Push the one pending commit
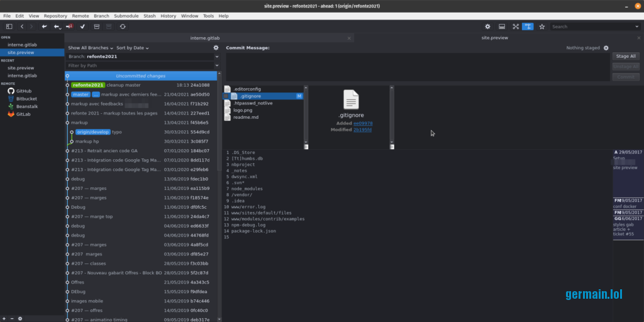The width and height of the screenshot is (644, 322). [69, 26]
